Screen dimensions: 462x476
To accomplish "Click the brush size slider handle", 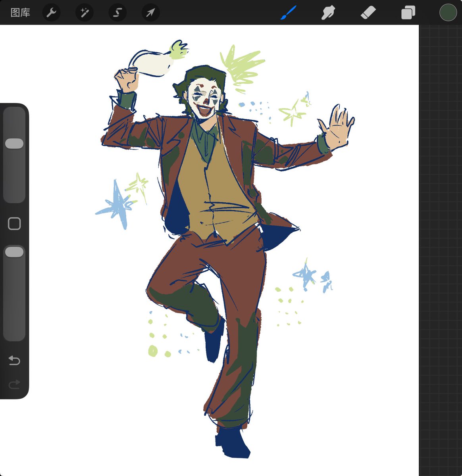I will click(x=14, y=144).
